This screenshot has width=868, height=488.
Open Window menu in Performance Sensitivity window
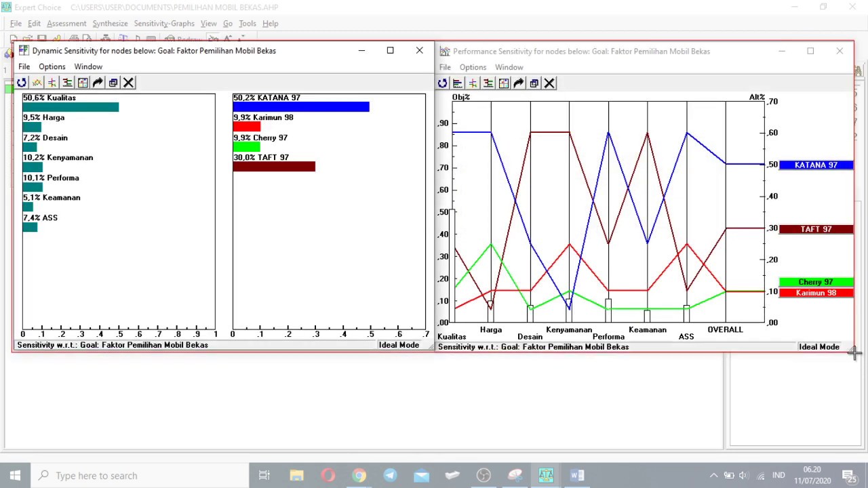[x=509, y=67]
